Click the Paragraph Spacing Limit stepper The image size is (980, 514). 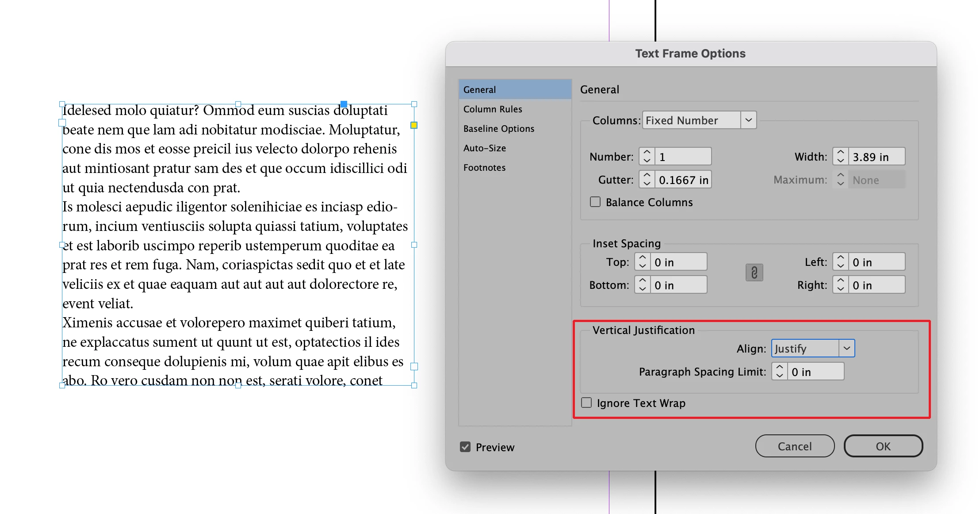click(779, 372)
